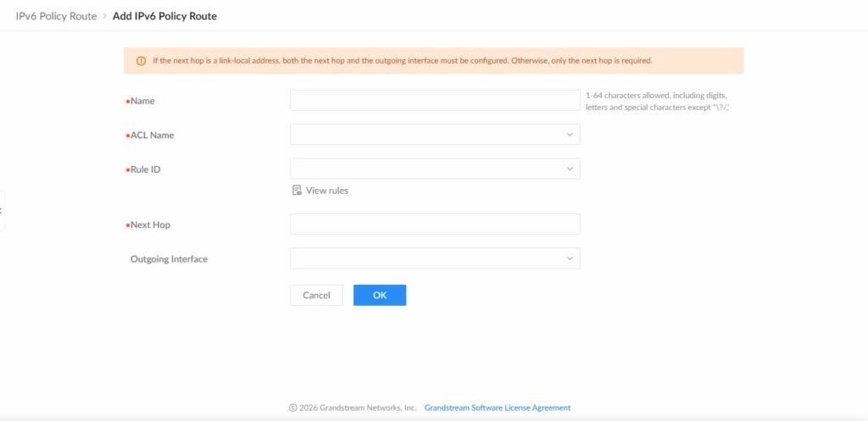Viewport: 868px width, 421px height.
Task: Click the Next Hop input field
Action: [x=435, y=224]
